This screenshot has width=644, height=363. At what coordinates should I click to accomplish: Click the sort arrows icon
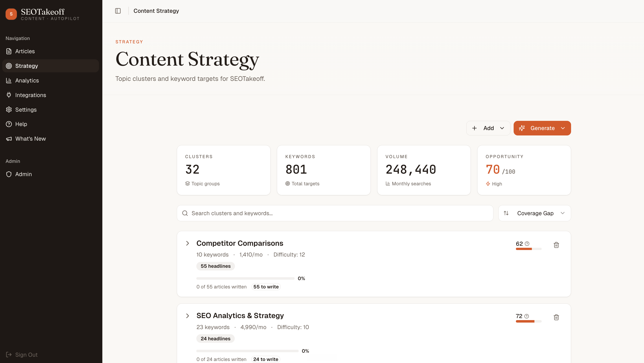coord(506,213)
